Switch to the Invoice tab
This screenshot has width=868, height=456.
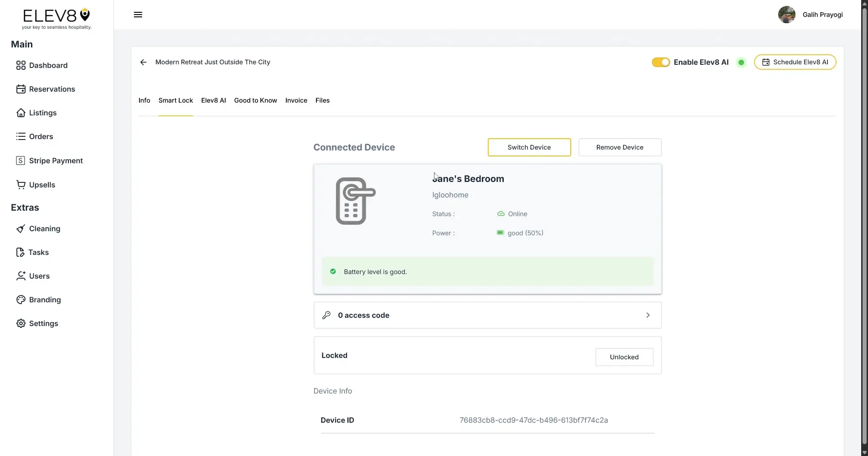coord(296,100)
